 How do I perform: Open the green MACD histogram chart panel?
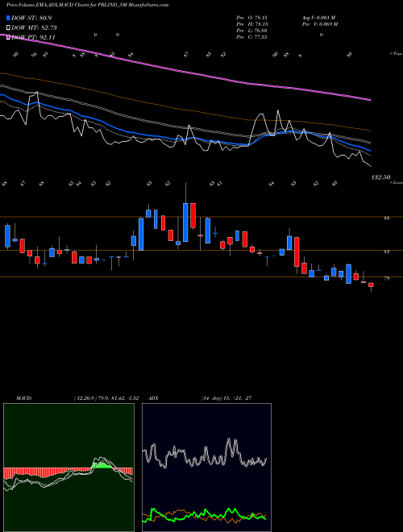69,468
